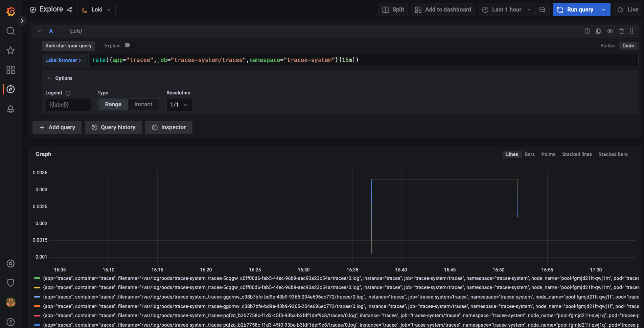Show graph as Stacked bars
Viewport: 644px width, 328px height.
(613, 154)
